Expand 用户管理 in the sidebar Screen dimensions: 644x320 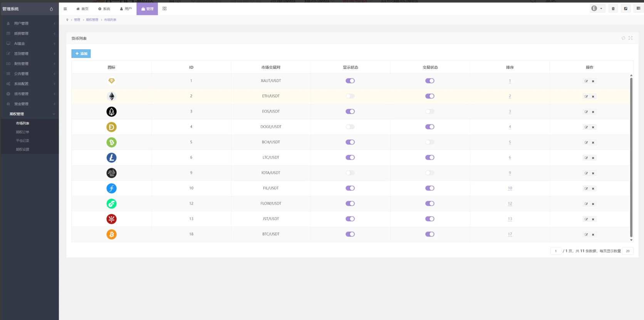tap(22, 23)
